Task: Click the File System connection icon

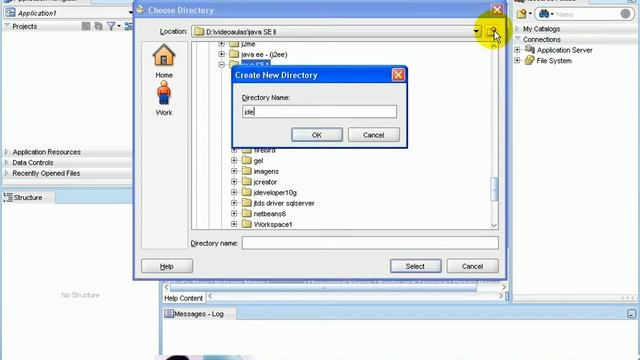Action: pyautogui.click(x=529, y=60)
